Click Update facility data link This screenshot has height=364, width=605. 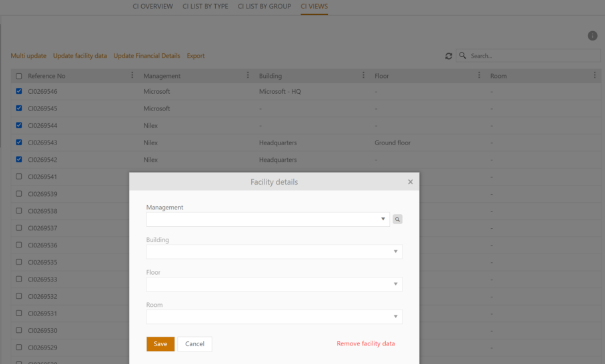(x=80, y=56)
